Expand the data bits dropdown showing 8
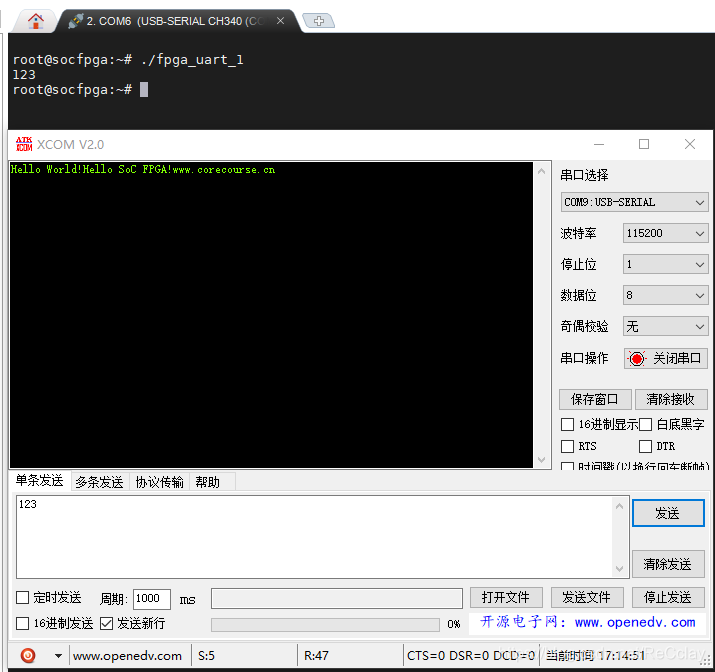 [x=665, y=295]
